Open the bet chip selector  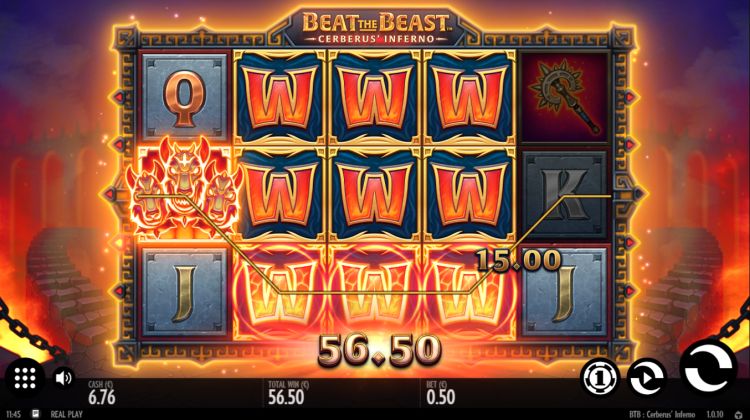click(600, 378)
